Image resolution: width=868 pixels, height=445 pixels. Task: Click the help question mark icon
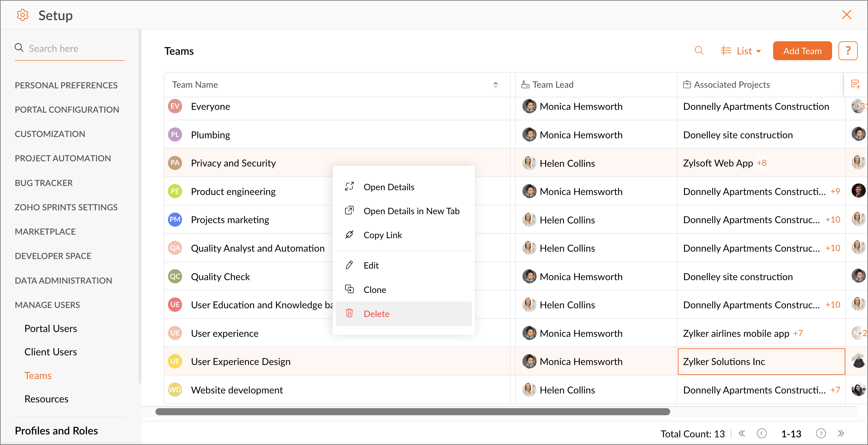(848, 51)
